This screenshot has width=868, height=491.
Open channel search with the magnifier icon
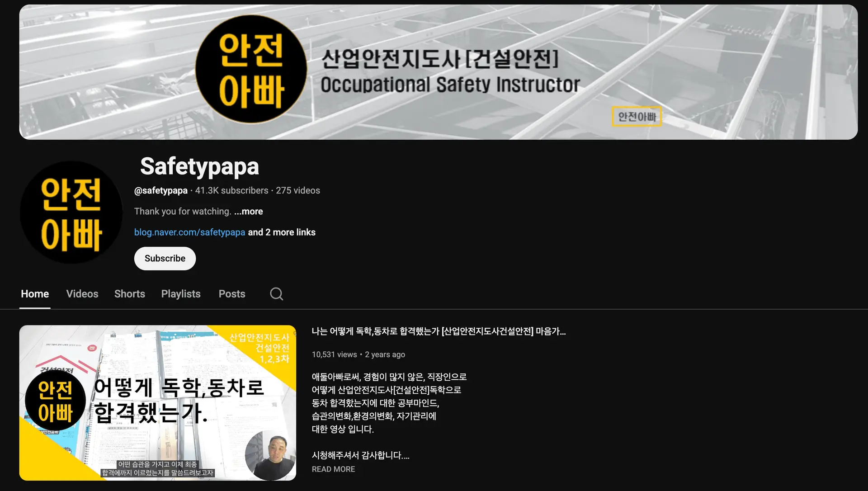pyautogui.click(x=276, y=294)
